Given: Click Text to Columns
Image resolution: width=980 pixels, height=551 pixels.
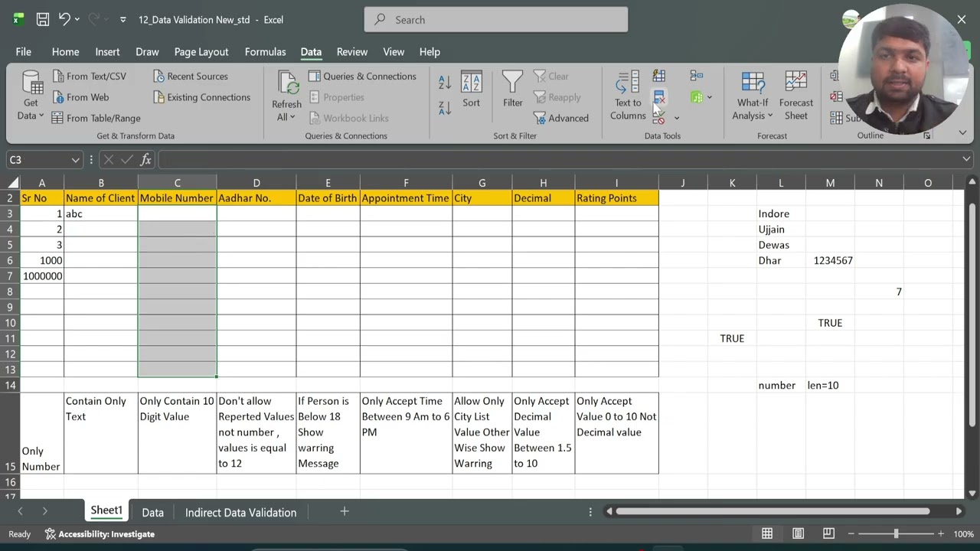Looking at the screenshot, I should (628, 96).
